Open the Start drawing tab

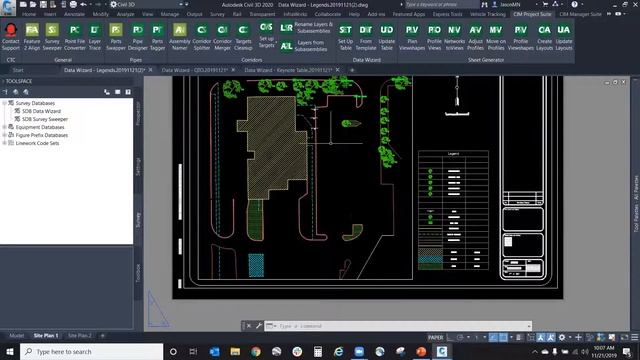(x=18, y=70)
